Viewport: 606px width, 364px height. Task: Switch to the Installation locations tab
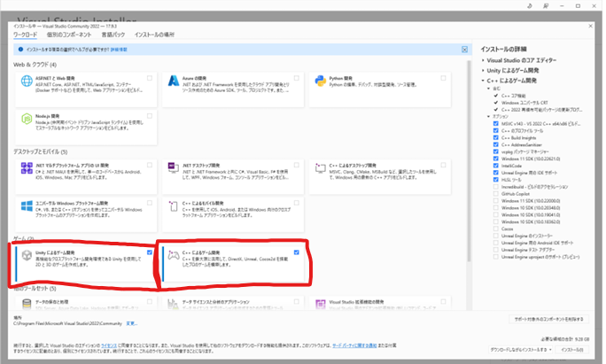point(154,35)
